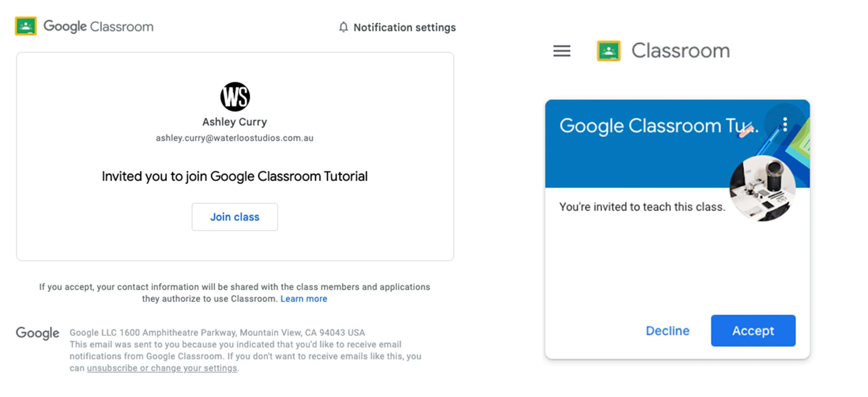The width and height of the screenshot is (868, 397).
Task: Click the Join class button
Action: tap(235, 217)
